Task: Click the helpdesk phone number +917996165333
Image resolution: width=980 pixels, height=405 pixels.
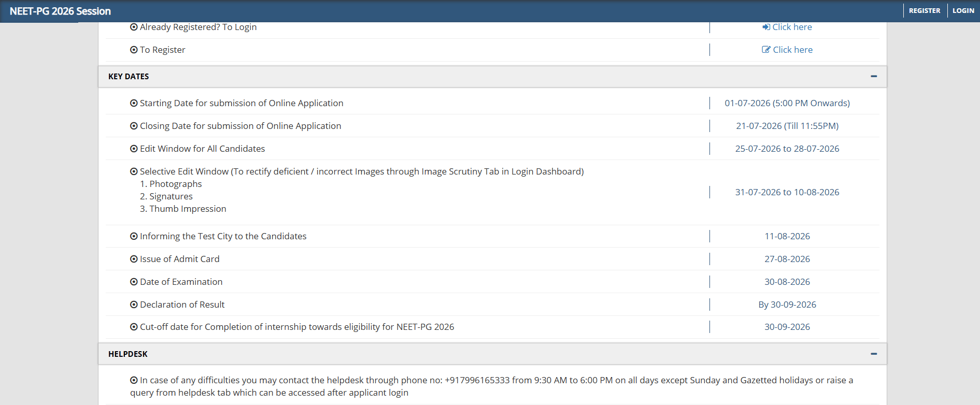Action: coord(477,380)
